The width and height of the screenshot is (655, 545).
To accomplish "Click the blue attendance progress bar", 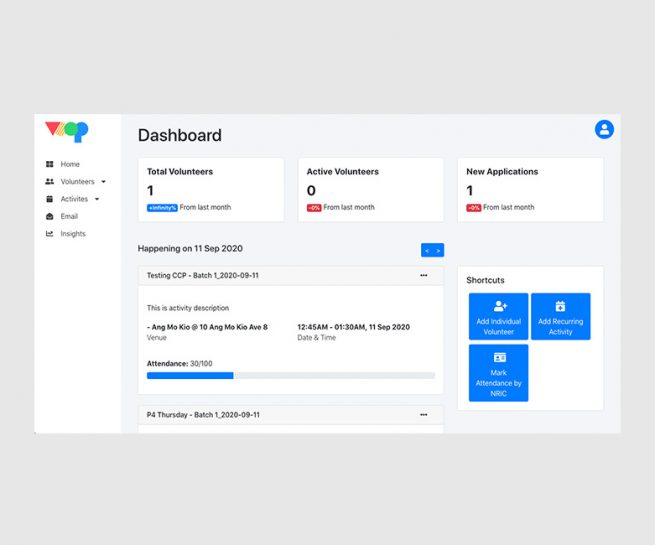I will (x=190, y=375).
